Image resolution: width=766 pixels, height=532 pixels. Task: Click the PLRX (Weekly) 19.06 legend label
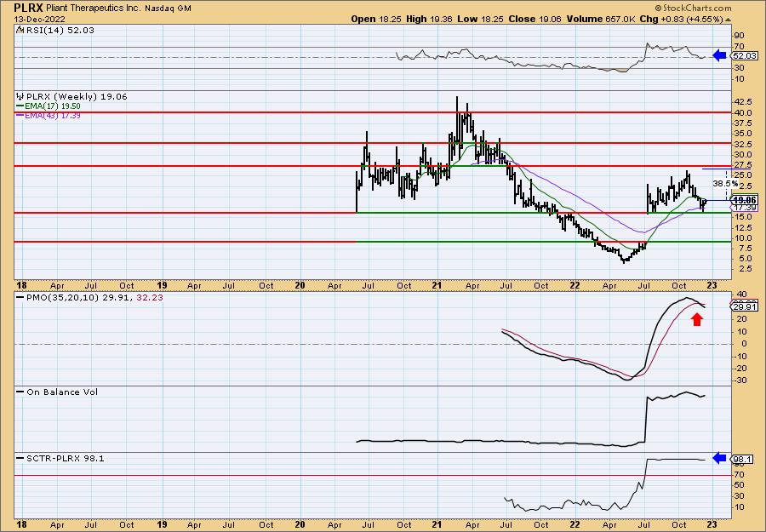tap(77, 97)
